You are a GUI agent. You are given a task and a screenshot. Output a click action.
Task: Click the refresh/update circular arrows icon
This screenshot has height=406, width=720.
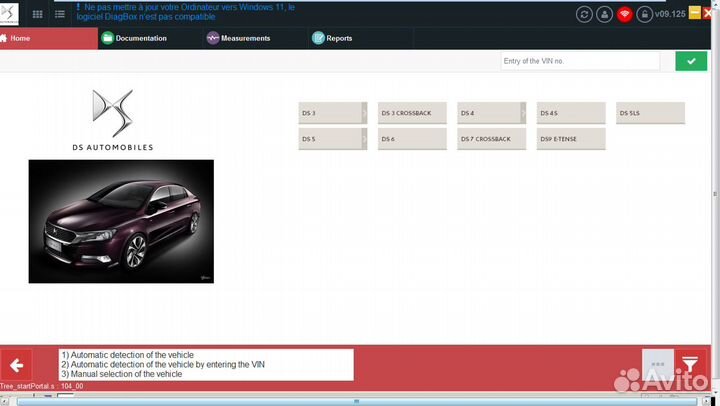584,14
